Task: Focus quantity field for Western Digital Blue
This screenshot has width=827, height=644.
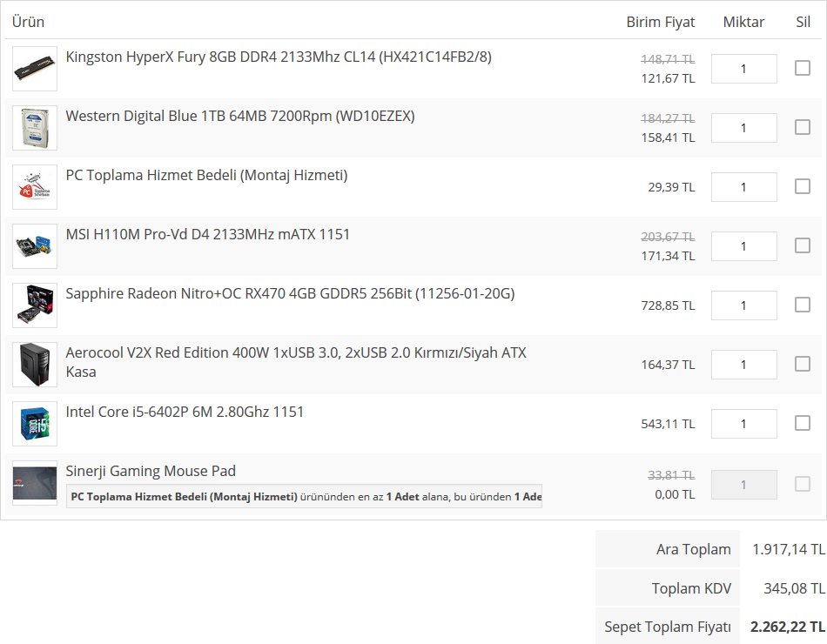Action: [743, 128]
